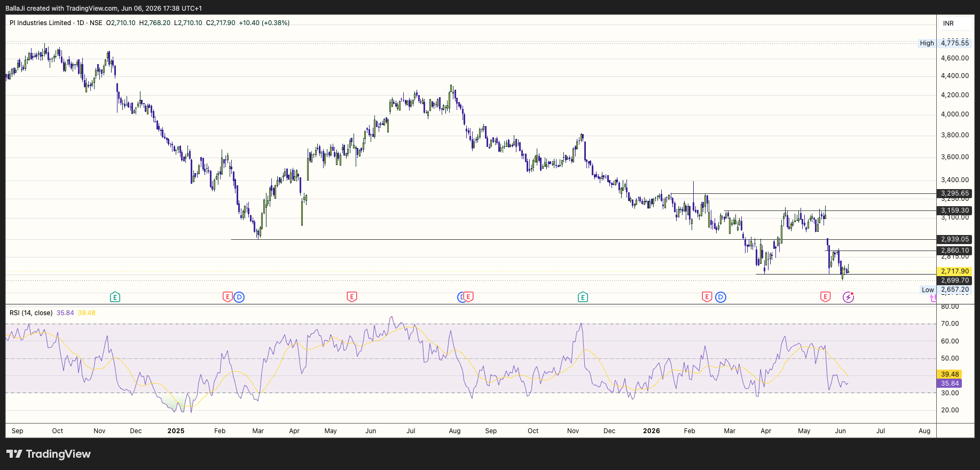Click the Low 2,657.20 price label
The width and height of the screenshot is (980, 470).
[x=945, y=290]
